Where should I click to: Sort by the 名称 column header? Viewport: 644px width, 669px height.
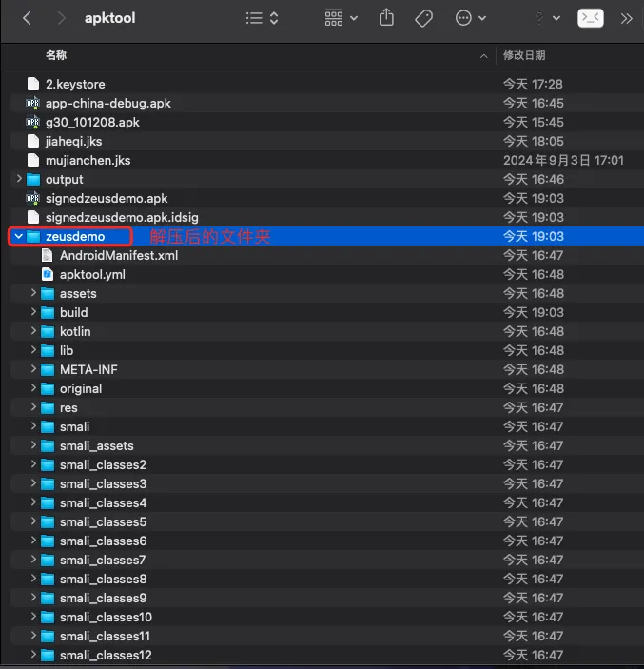click(x=56, y=56)
